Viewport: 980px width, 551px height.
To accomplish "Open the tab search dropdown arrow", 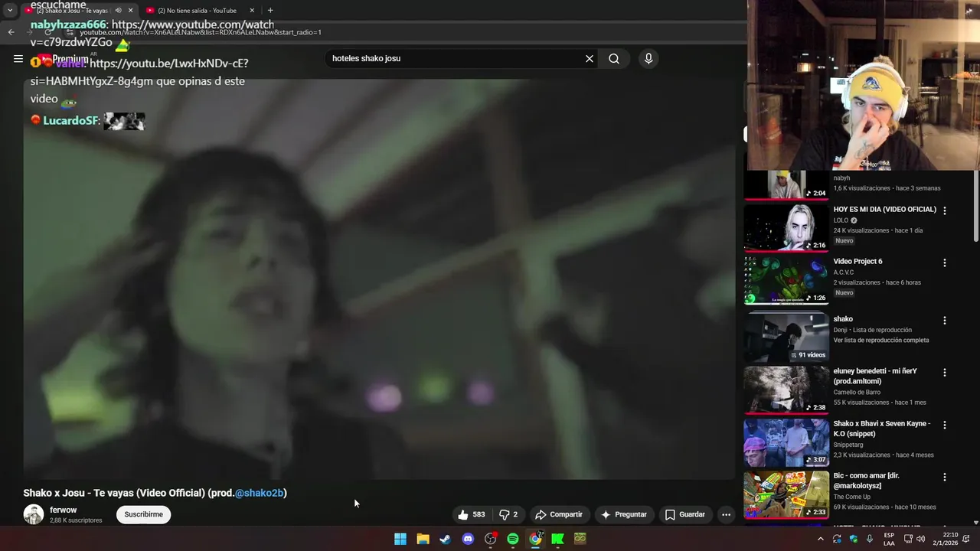I will click(x=10, y=11).
